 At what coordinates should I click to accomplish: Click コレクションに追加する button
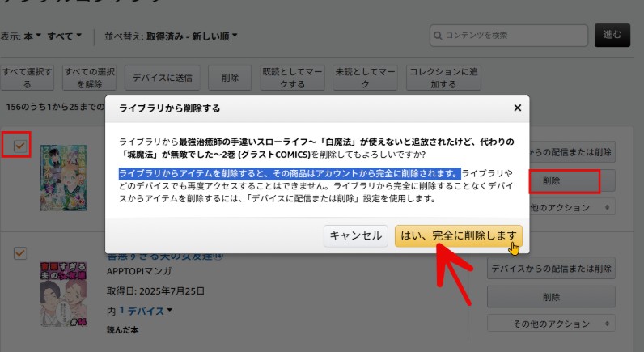443,78
